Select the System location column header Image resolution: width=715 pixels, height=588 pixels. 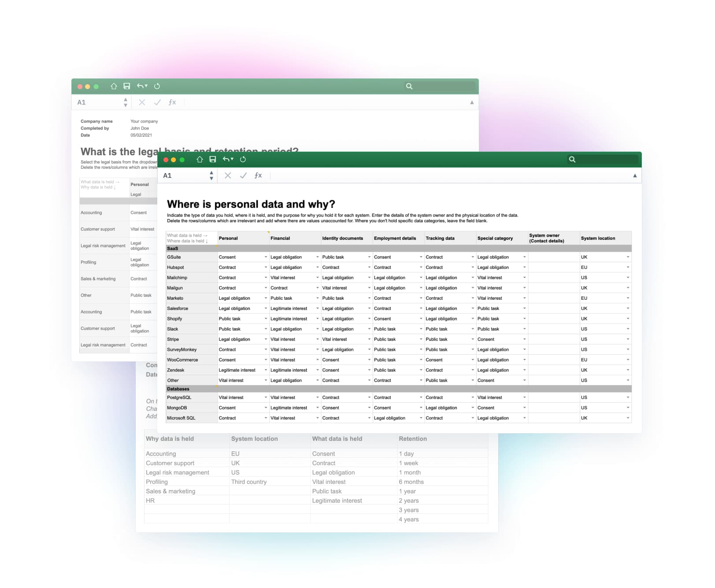tap(606, 238)
